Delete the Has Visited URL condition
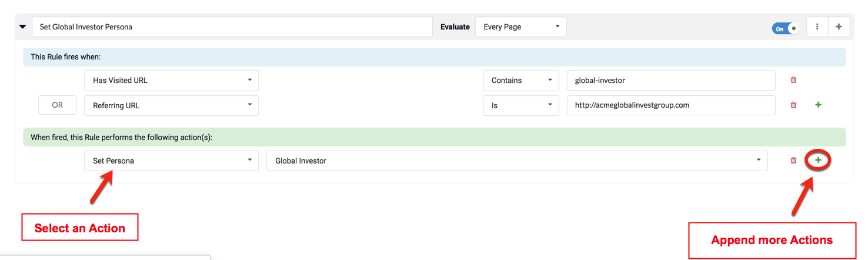Screen dimensions: 868x260 coord(793,81)
